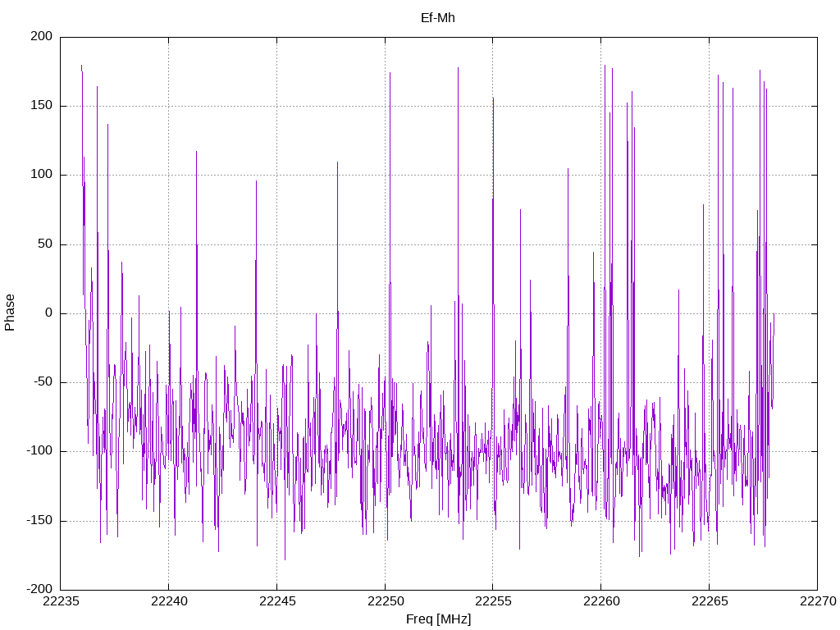Click the plot title 'Ef-Mh'
The height and width of the screenshot is (630, 840).
pyautogui.click(x=438, y=18)
